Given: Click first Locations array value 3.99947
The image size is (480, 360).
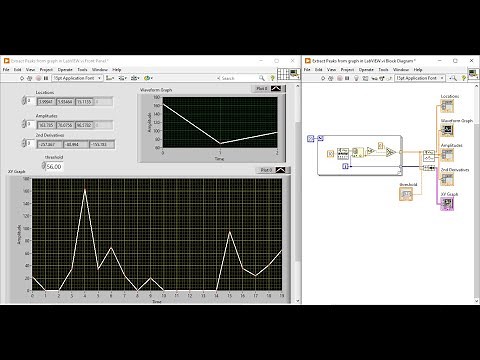Looking at the screenshot, I should tap(46, 102).
